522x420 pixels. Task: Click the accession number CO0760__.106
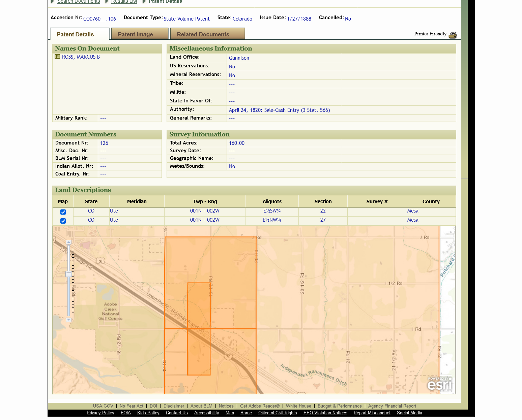click(x=99, y=19)
